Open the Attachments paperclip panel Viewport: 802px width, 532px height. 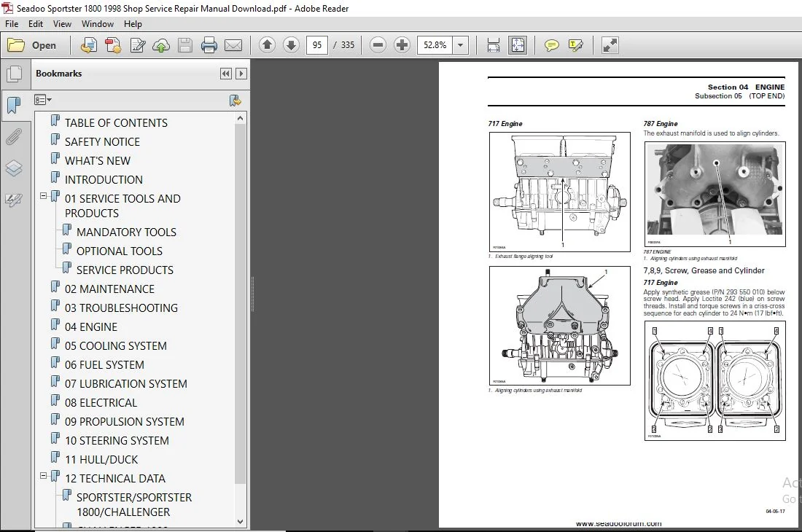(14, 137)
